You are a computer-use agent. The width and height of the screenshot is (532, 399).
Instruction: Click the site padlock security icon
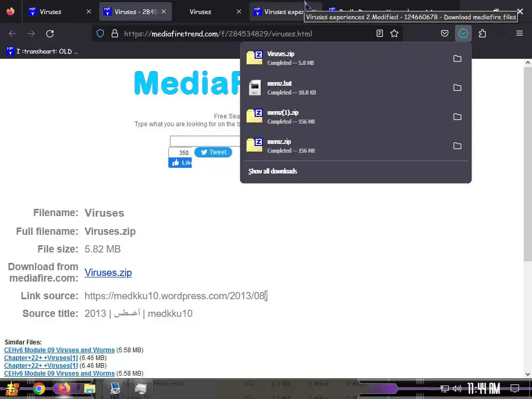(115, 34)
